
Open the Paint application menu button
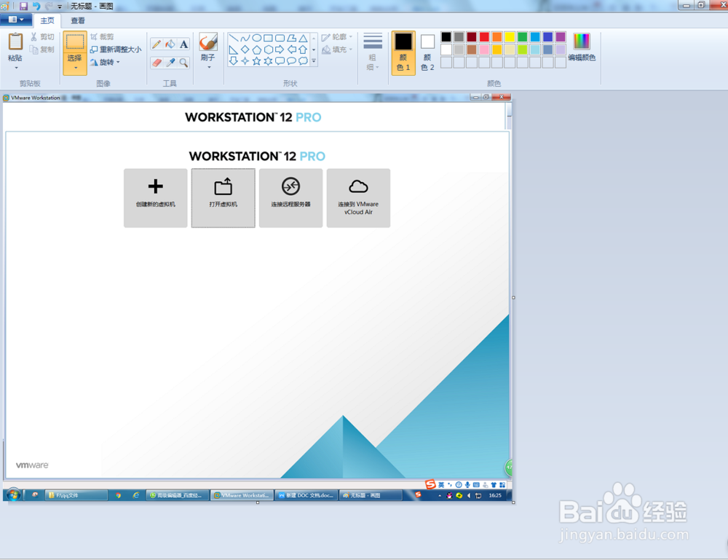pos(16,20)
